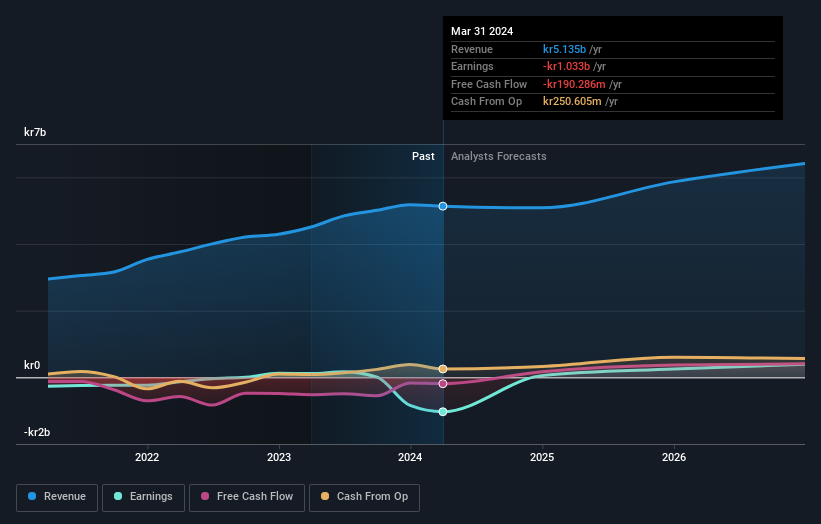Viewport: 821px width, 524px height.
Task: Click the Free Cash Flow value -kr190.286m
Action: 574,84
